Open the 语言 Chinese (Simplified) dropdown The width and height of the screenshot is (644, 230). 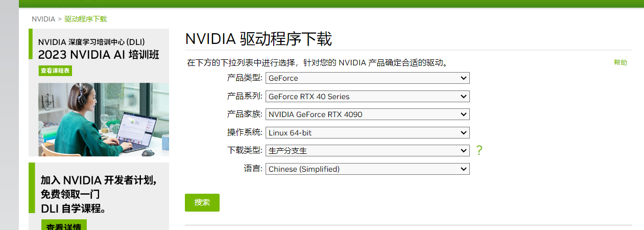point(367,169)
